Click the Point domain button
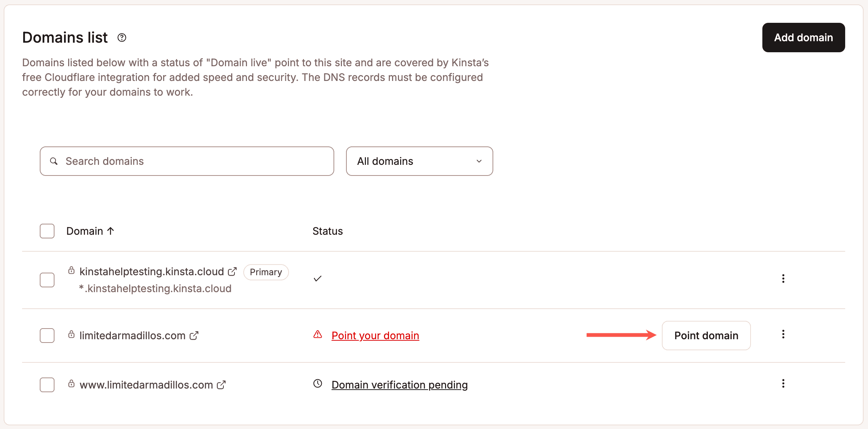868x429 pixels. pyautogui.click(x=706, y=336)
